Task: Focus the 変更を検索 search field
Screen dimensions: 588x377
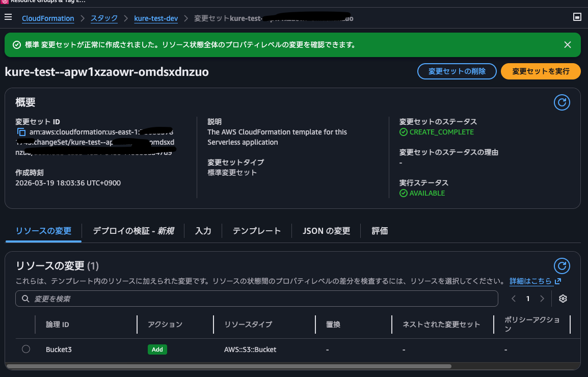Action: [256, 299]
